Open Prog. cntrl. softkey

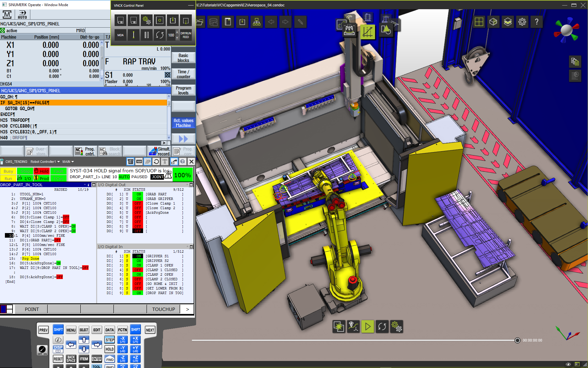point(86,151)
